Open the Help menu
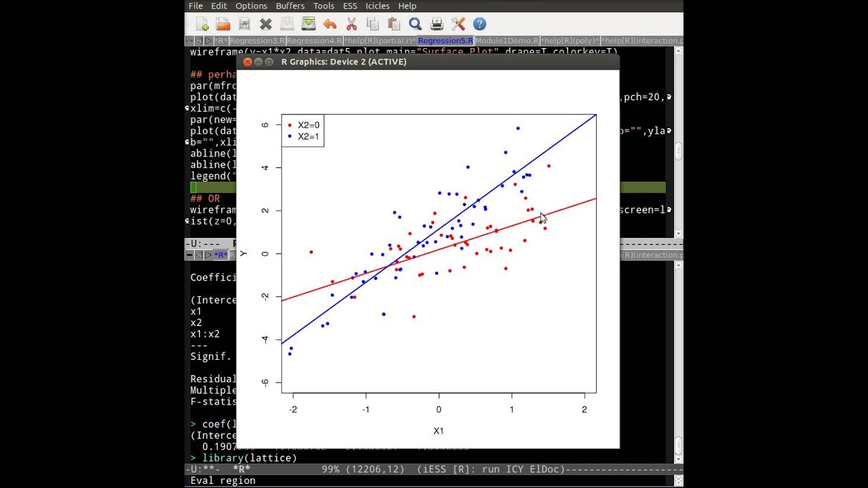This screenshot has width=868, height=488. coord(408,6)
